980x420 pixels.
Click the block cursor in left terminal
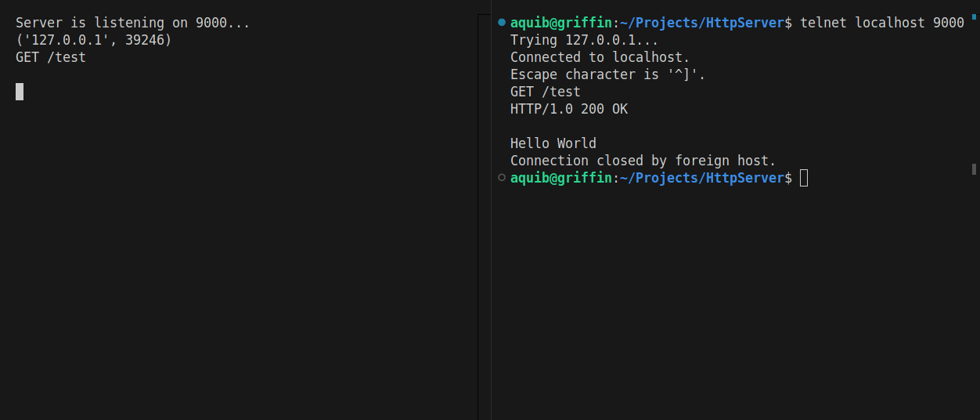(x=20, y=92)
